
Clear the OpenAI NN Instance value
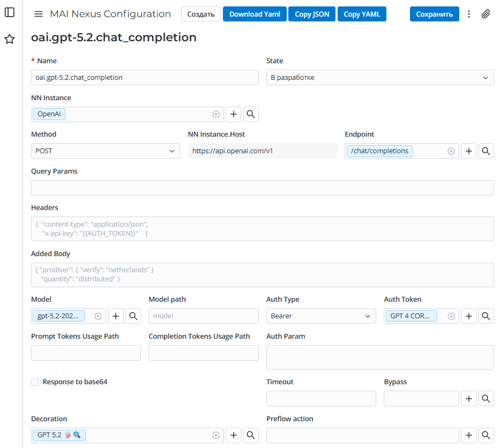pos(216,114)
